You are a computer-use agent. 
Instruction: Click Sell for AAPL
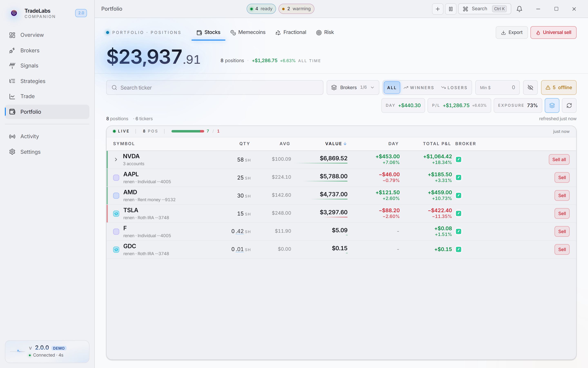tap(562, 178)
